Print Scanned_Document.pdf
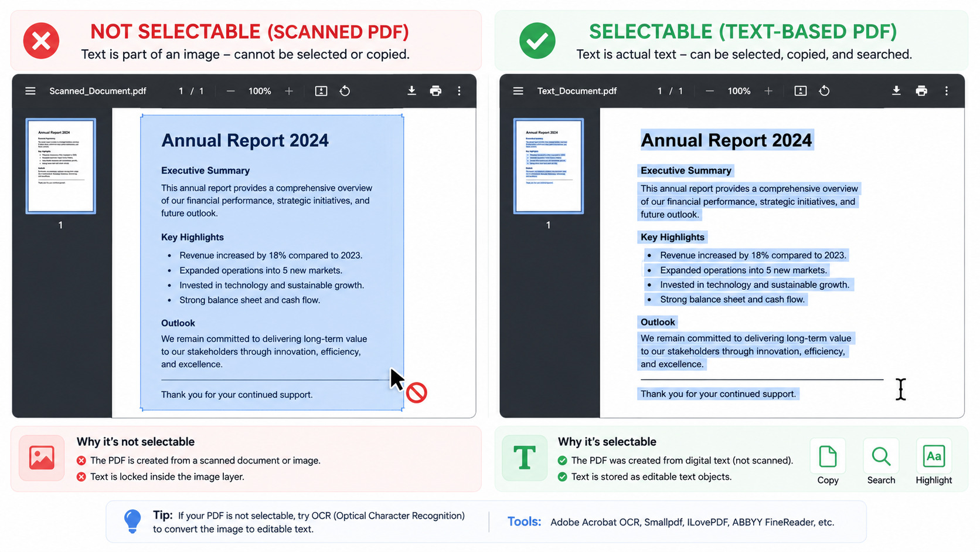The width and height of the screenshot is (980, 552). (435, 91)
